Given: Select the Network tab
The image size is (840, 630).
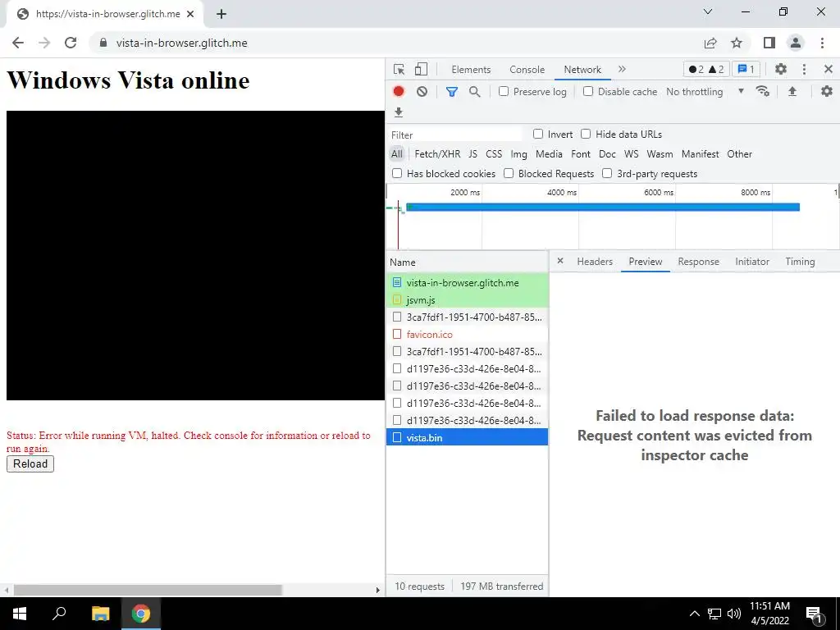Looking at the screenshot, I should point(582,70).
